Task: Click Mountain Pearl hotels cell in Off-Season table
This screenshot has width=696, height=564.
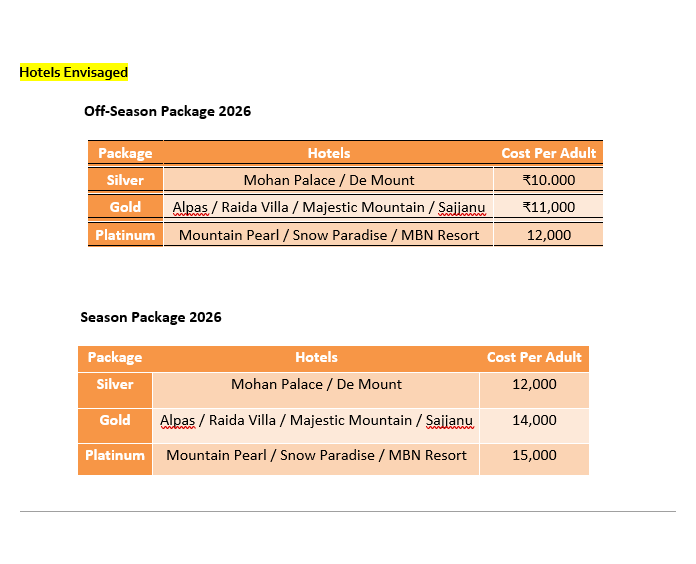Action: 329,235
